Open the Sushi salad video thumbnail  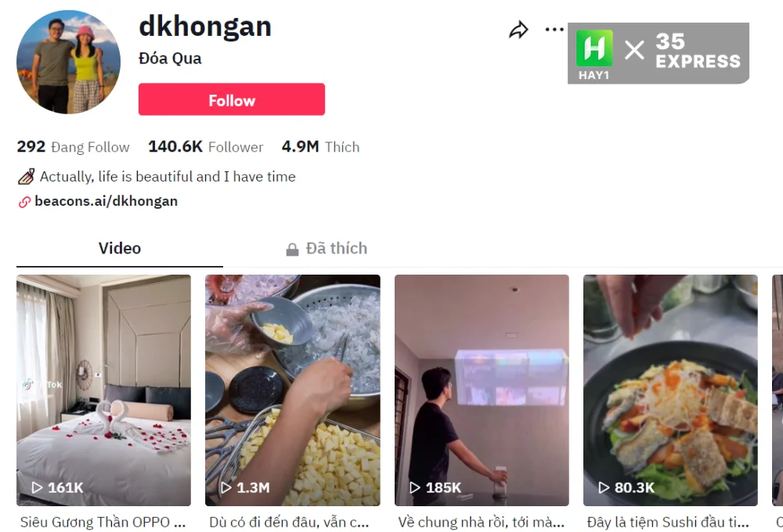[x=671, y=390]
